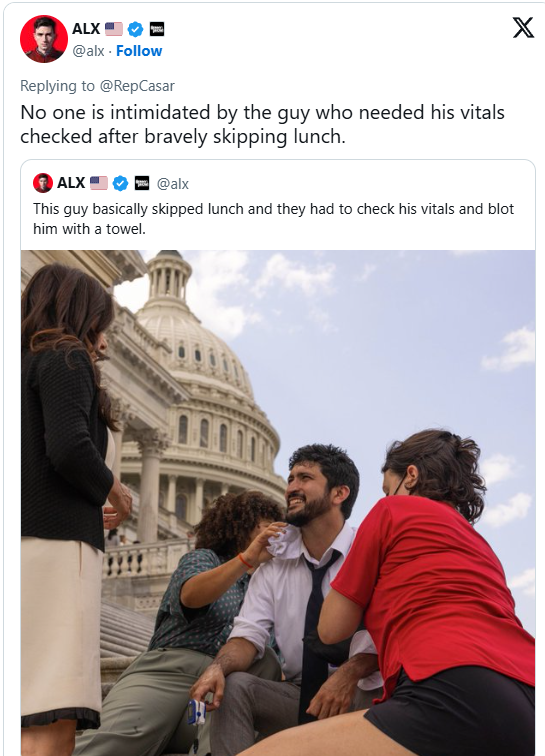Click ALX's round profile avatar at top
The image size is (545, 756).
(44, 39)
